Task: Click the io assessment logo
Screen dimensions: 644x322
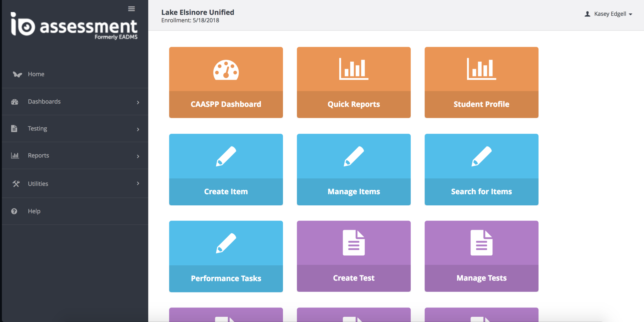Action: point(74,26)
